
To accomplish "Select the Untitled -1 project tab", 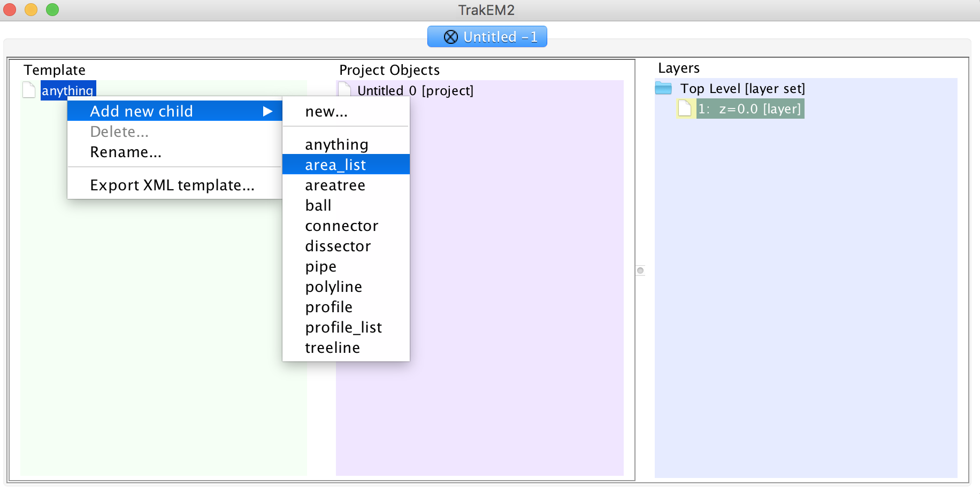I will (x=487, y=37).
